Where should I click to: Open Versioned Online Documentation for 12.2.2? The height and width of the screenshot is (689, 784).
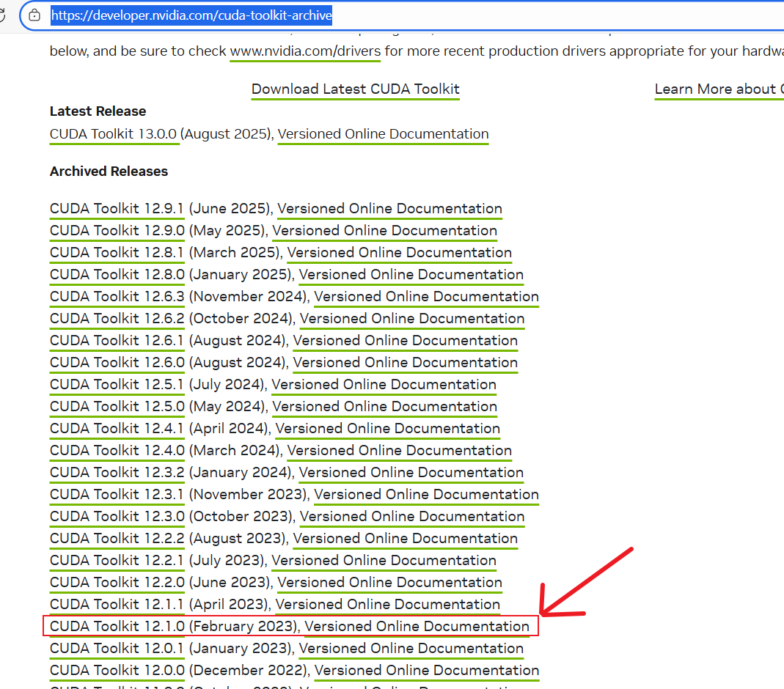(x=405, y=538)
